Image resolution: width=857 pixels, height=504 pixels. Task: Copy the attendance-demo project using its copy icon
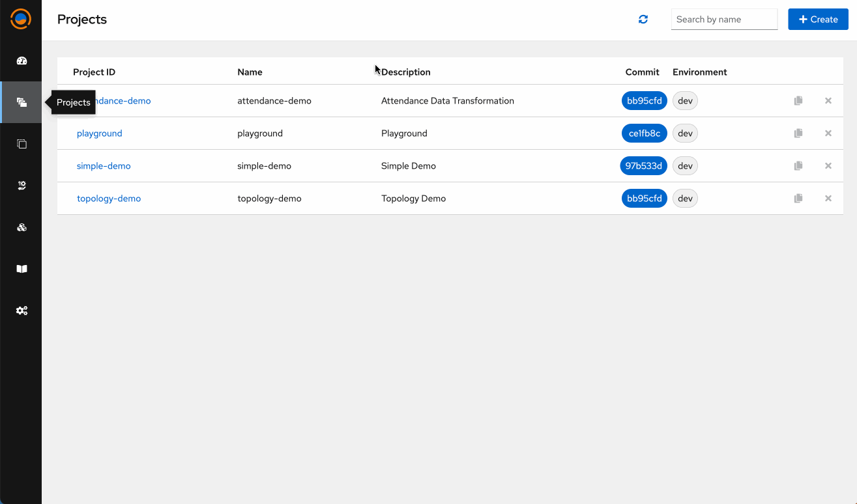[x=798, y=100]
